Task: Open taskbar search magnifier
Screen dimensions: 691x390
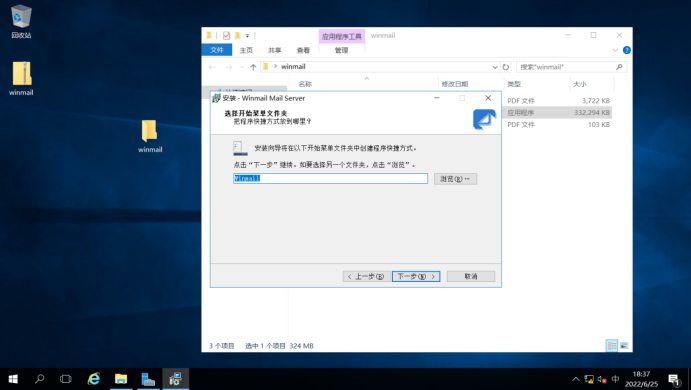Action: pos(40,379)
